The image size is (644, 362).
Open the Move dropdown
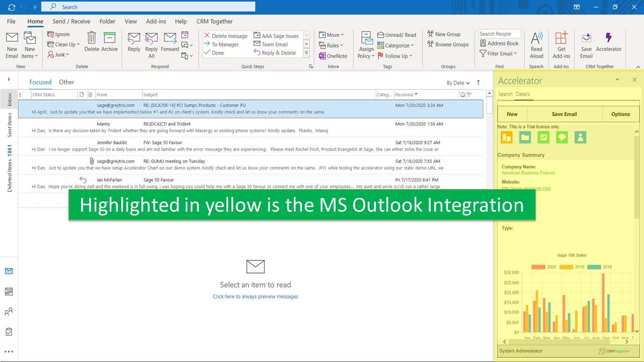(x=331, y=35)
